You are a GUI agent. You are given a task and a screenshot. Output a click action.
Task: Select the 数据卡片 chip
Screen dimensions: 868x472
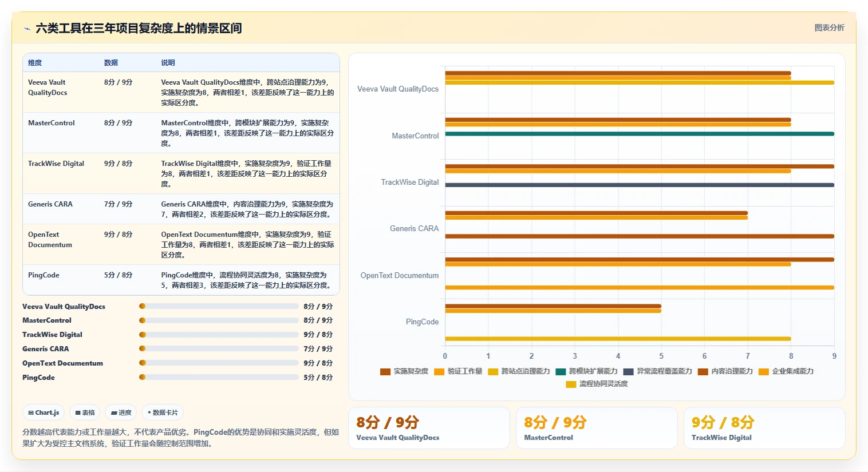pyautogui.click(x=163, y=412)
